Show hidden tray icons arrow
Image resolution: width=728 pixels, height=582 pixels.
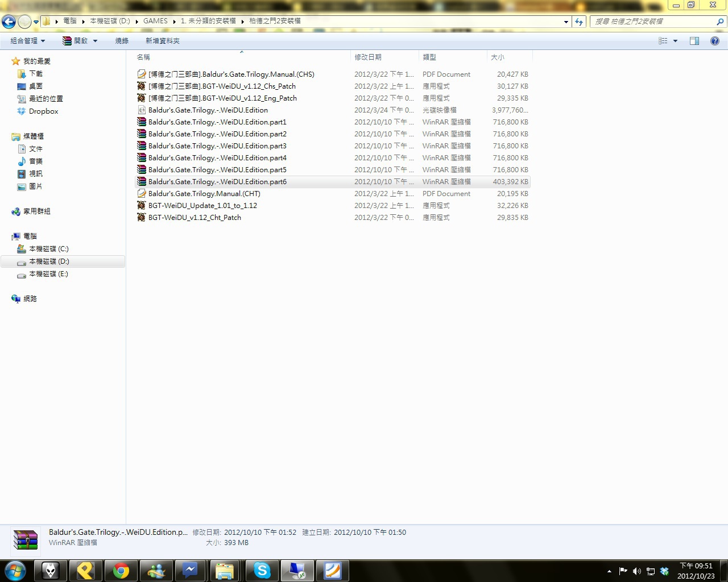[x=609, y=571]
